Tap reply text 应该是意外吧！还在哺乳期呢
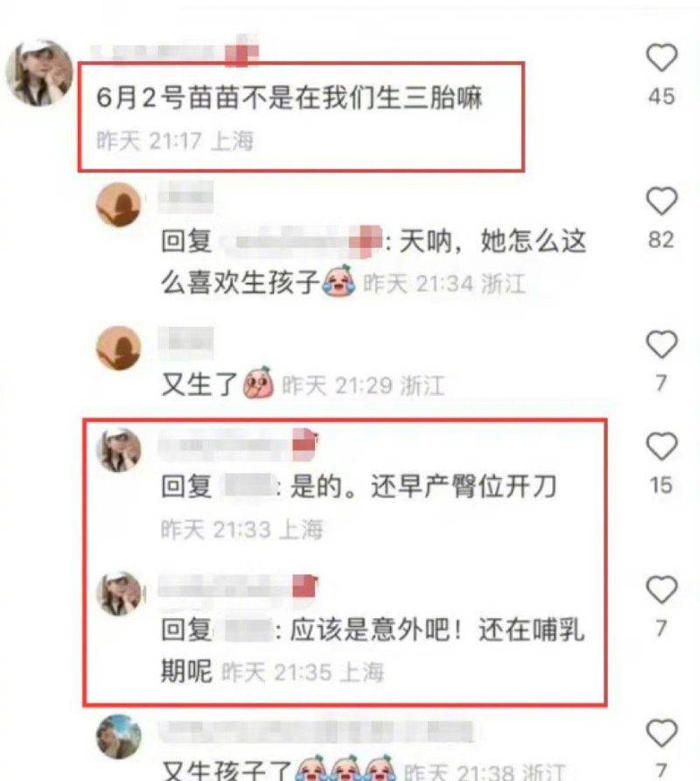The image size is (700, 781). point(373,651)
